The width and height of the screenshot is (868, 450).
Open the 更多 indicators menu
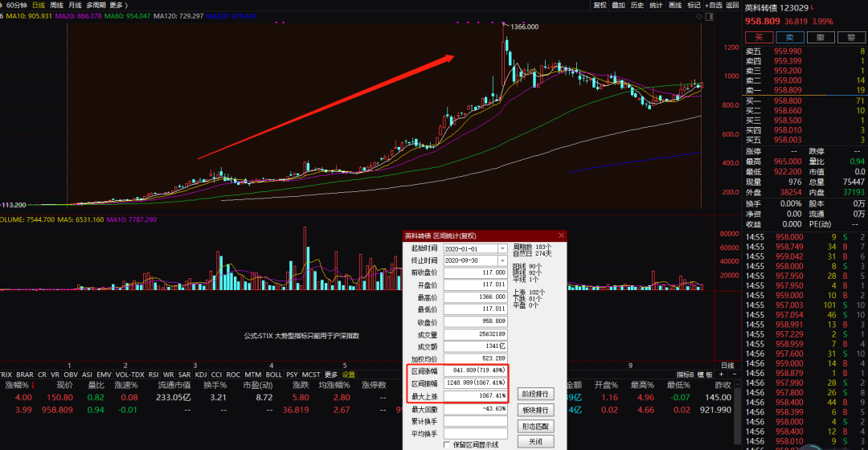331,374
